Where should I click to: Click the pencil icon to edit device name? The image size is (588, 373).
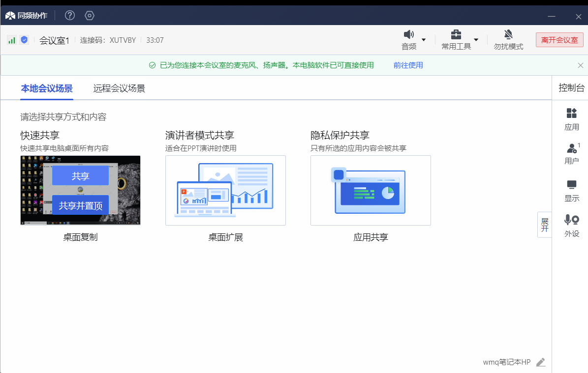point(541,362)
